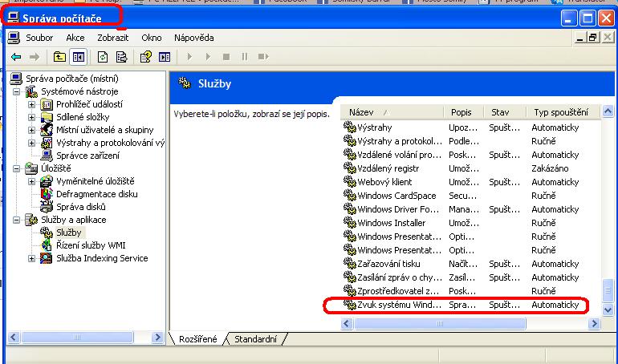Expand Místní uživatelé a skupiny node

(31, 130)
